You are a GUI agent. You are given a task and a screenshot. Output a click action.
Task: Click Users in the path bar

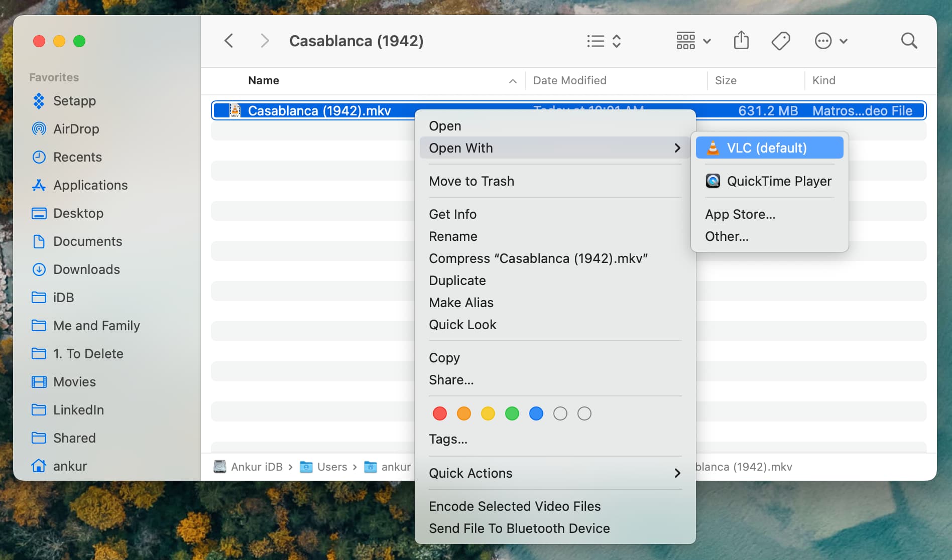(323, 467)
